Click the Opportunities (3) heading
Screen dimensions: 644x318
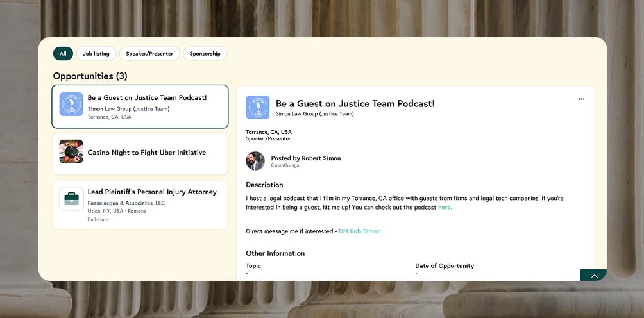click(x=90, y=76)
